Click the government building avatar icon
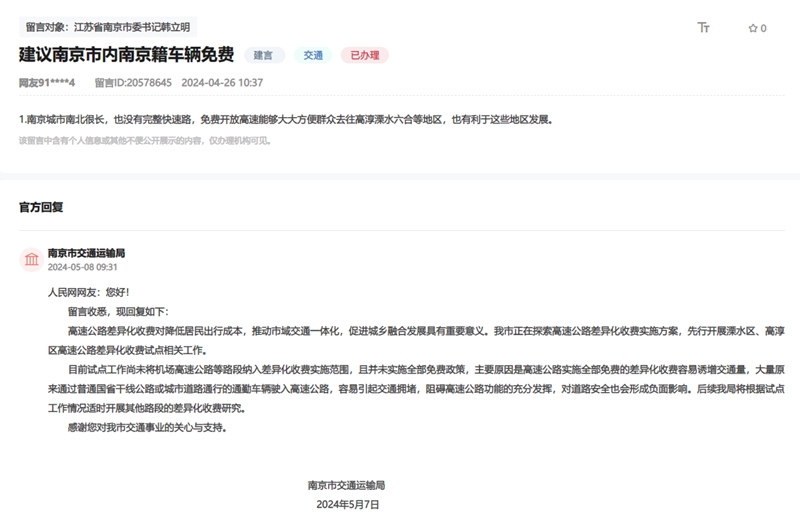This screenshot has height=523, width=800. click(x=31, y=260)
